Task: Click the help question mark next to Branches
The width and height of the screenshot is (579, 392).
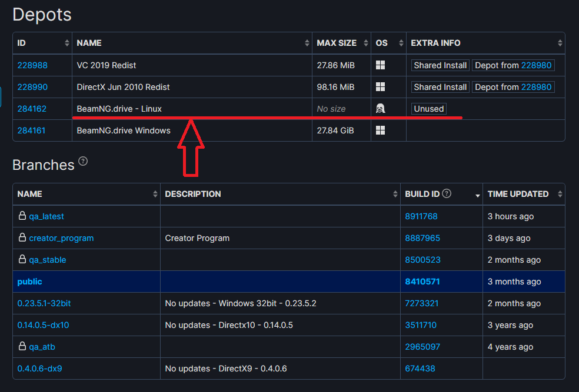Action: [x=83, y=161]
